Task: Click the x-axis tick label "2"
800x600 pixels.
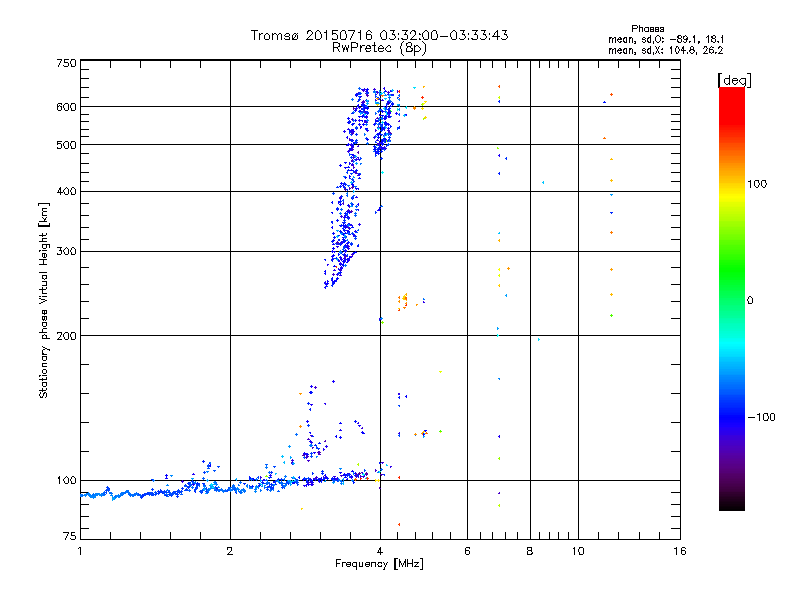Action: click(x=230, y=551)
